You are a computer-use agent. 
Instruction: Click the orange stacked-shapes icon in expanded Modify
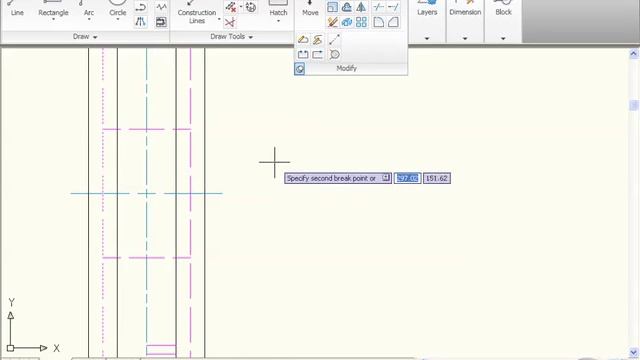(x=318, y=40)
